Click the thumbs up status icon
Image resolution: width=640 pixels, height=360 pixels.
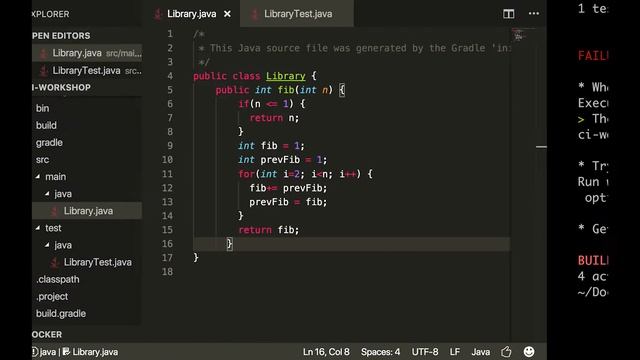click(506, 352)
